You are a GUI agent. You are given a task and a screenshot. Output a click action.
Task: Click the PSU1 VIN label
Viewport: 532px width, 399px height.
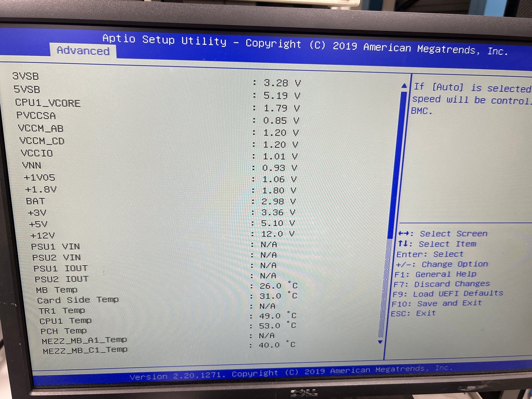click(55, 247)
